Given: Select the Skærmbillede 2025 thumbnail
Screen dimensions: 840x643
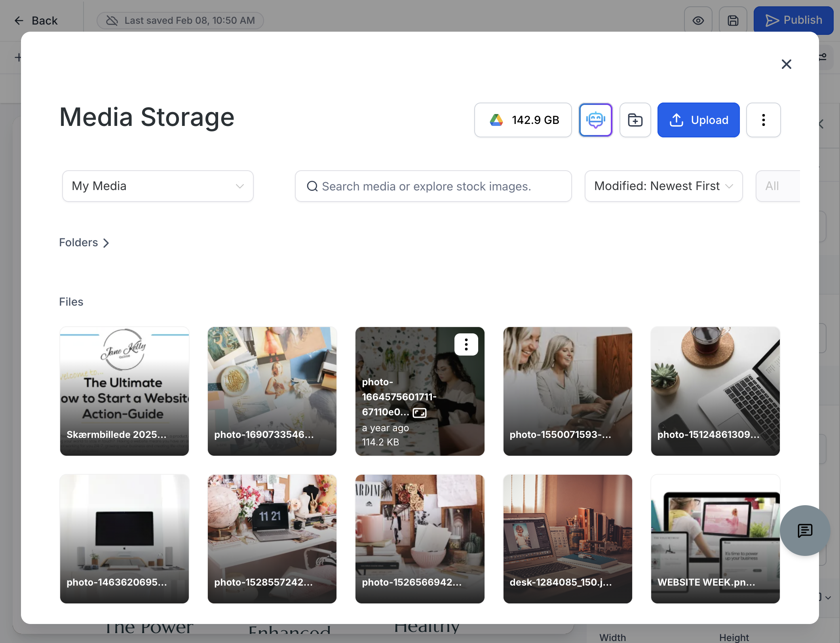Looking at the screenshot, I should point(124,391).
